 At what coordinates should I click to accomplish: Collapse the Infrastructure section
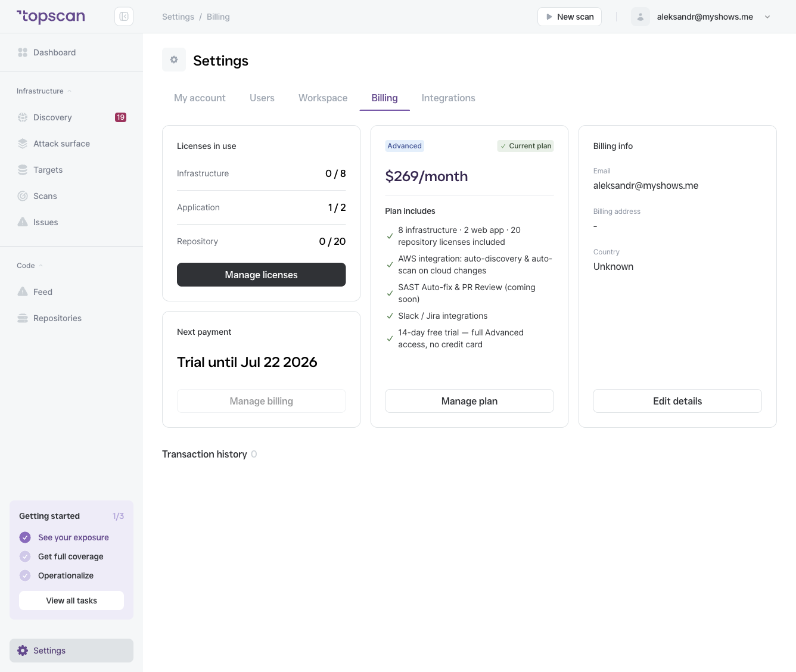(44, 91)
